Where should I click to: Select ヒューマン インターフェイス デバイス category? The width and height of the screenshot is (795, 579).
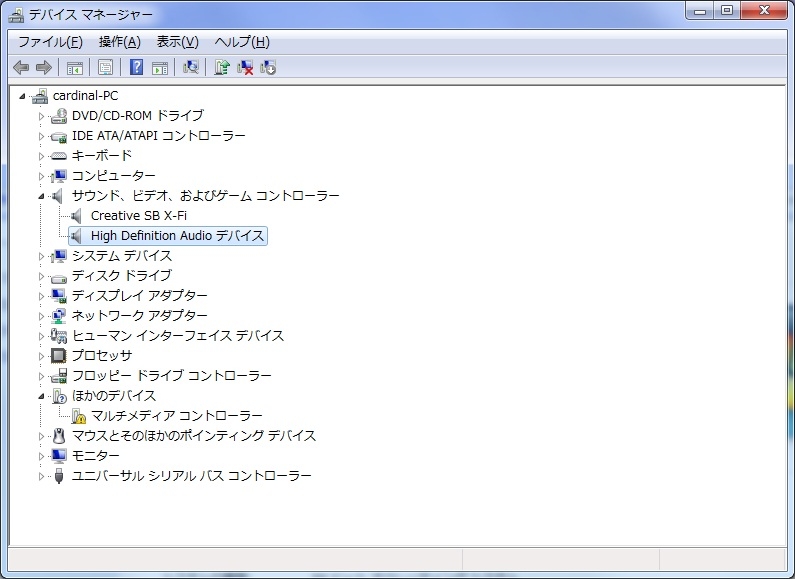click(x=178, y=336)
